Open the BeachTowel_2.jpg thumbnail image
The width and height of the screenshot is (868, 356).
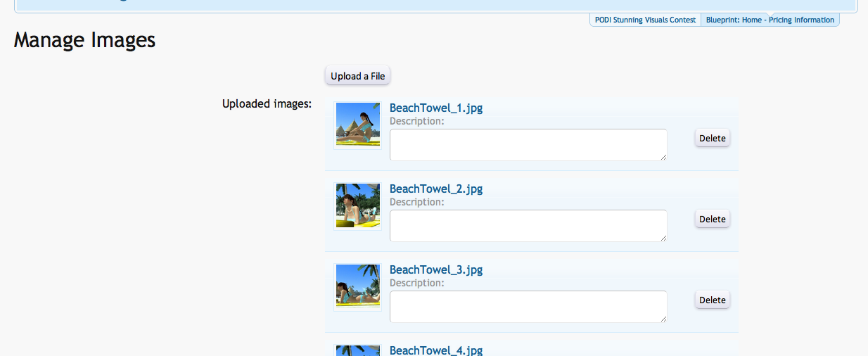click(x=357, y=205)
